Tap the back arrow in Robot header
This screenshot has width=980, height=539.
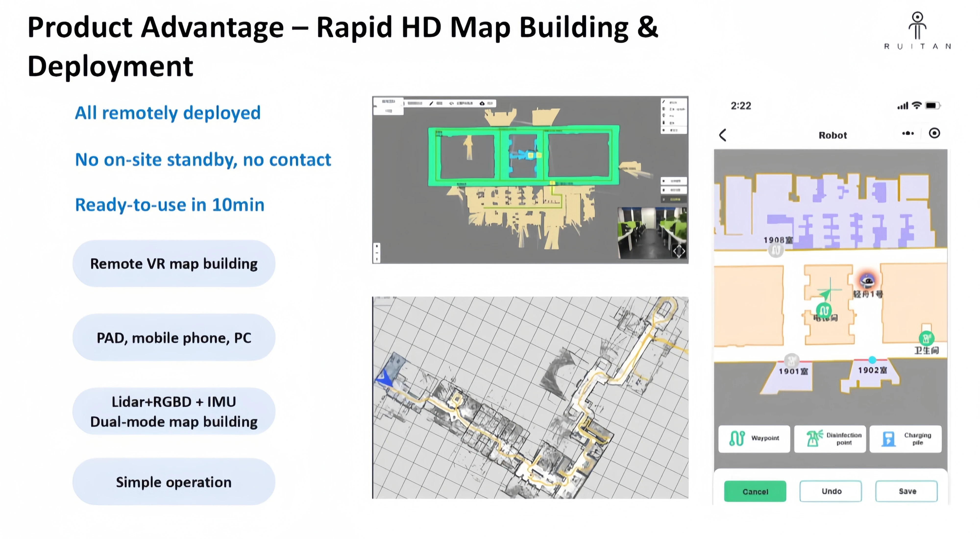(723, 135)
